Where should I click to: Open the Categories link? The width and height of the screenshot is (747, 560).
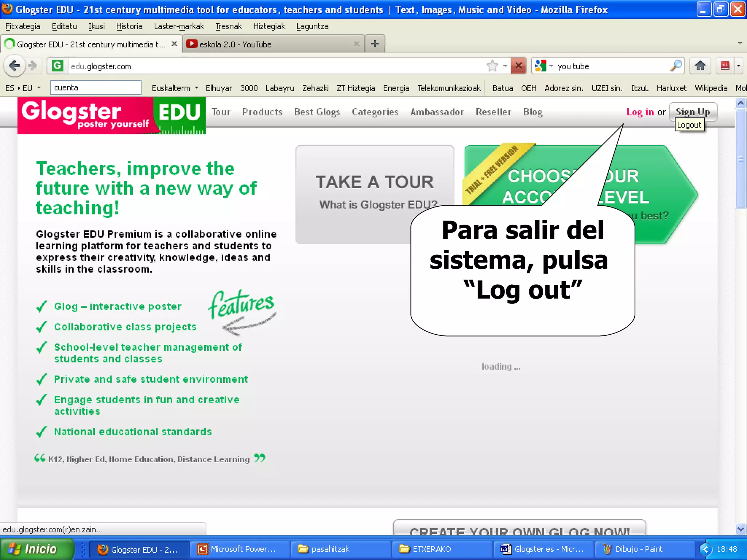click(x=375, y=112)
